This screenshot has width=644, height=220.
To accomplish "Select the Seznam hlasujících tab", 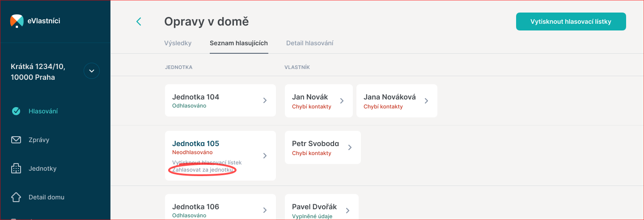I will [239, 43].
